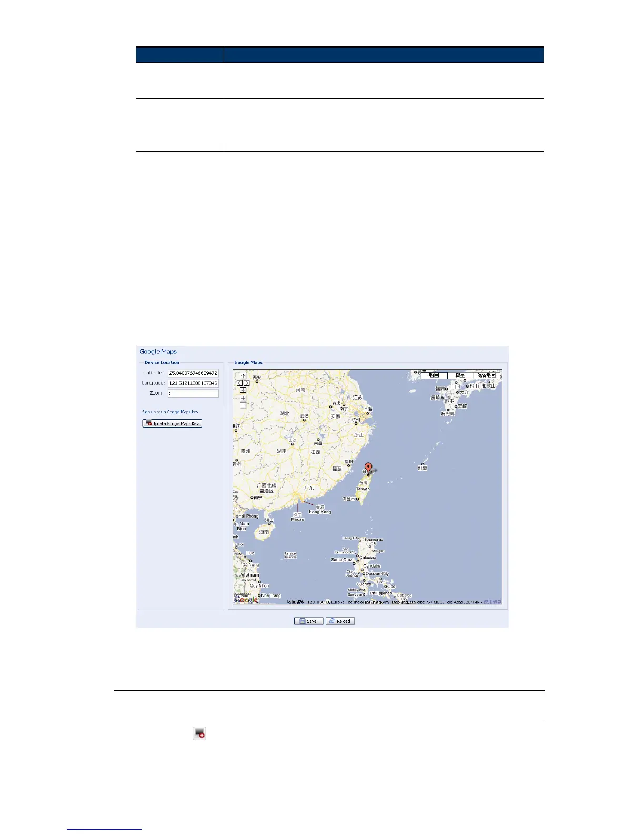Zoom out using the map minus button
Viewport: 644px width, 834px height.
pos(243,405)
